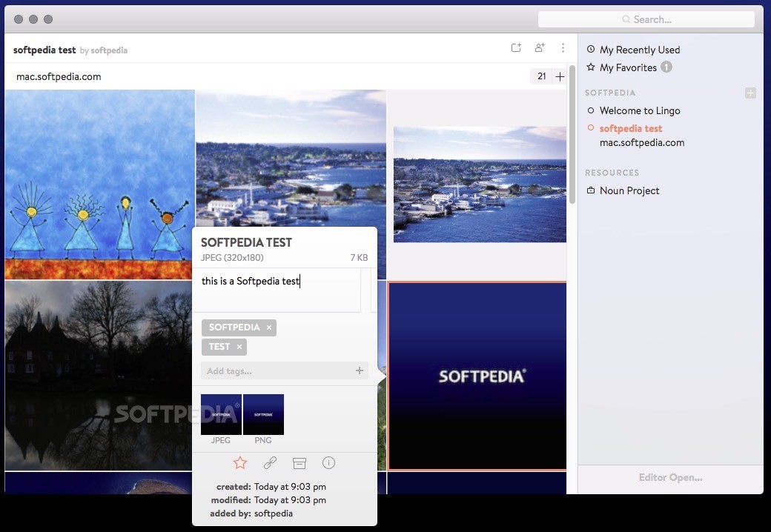Click the mac.softpedia.com section heading

pyautogui.click(x=59, y=76)
